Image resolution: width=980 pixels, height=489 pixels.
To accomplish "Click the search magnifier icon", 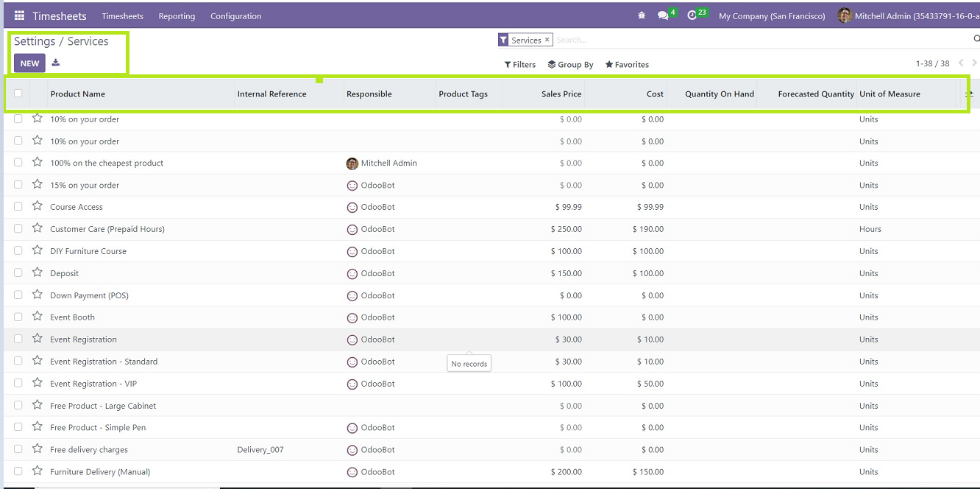I will point(976,40).
